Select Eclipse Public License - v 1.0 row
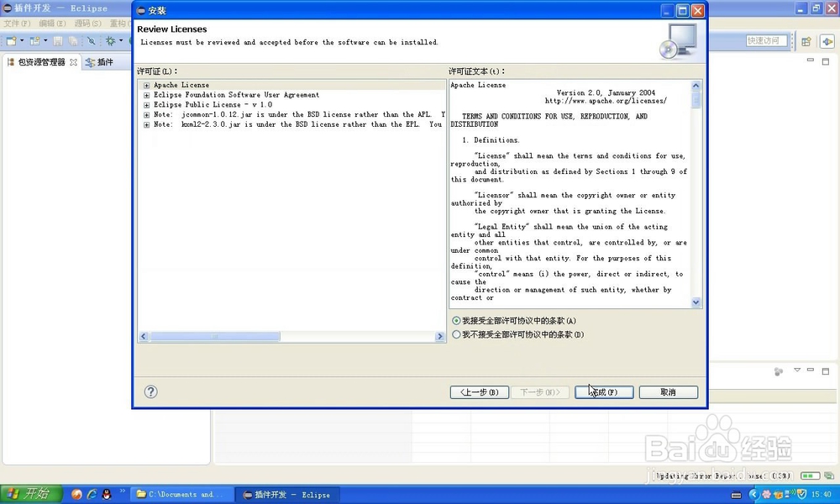The image size is (840, 504). [x=292, y=105]
